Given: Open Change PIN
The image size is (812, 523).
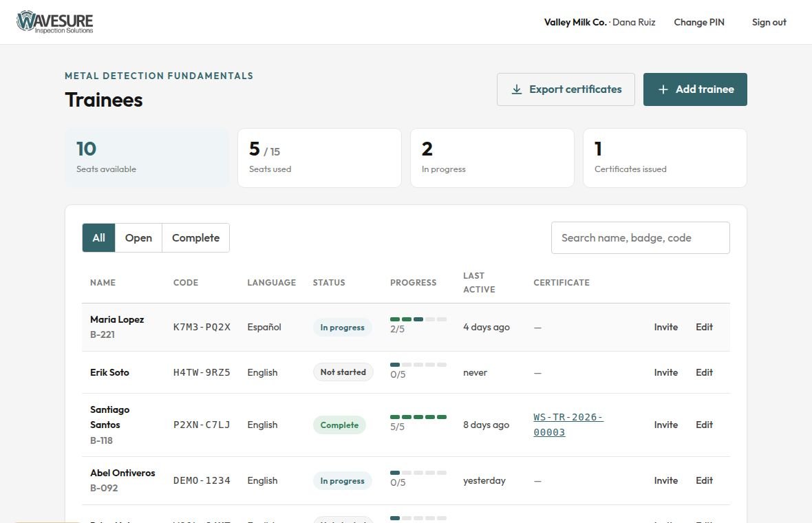Looking at the screenshot, I should pos(698,22).
